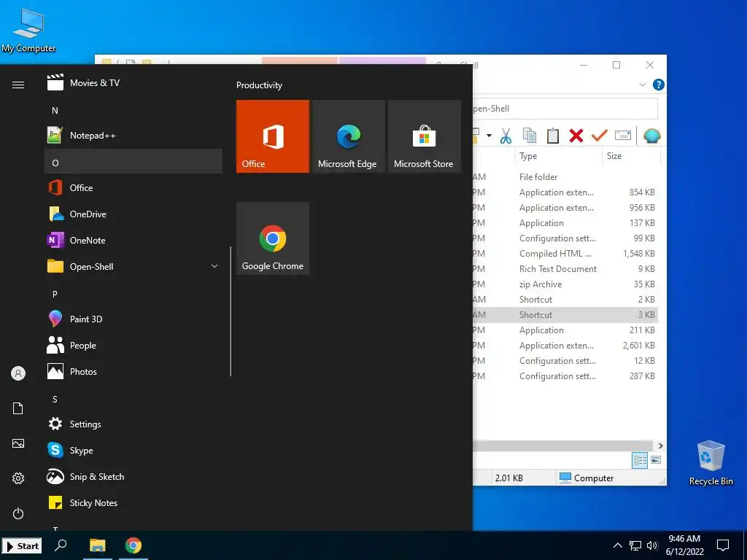
Task: Show hidden tray icons arrow
Action: [617, 545]
